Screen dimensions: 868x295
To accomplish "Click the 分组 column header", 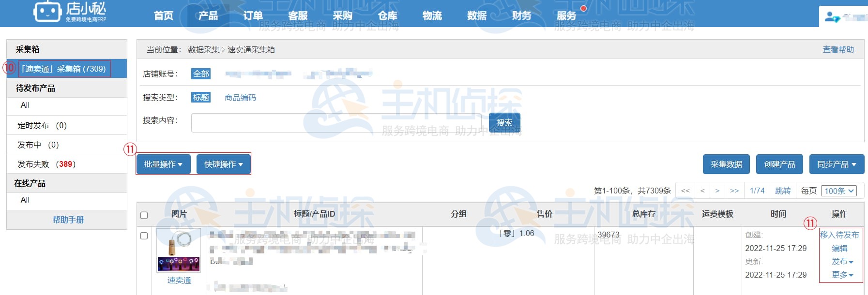I will (458, 214).
